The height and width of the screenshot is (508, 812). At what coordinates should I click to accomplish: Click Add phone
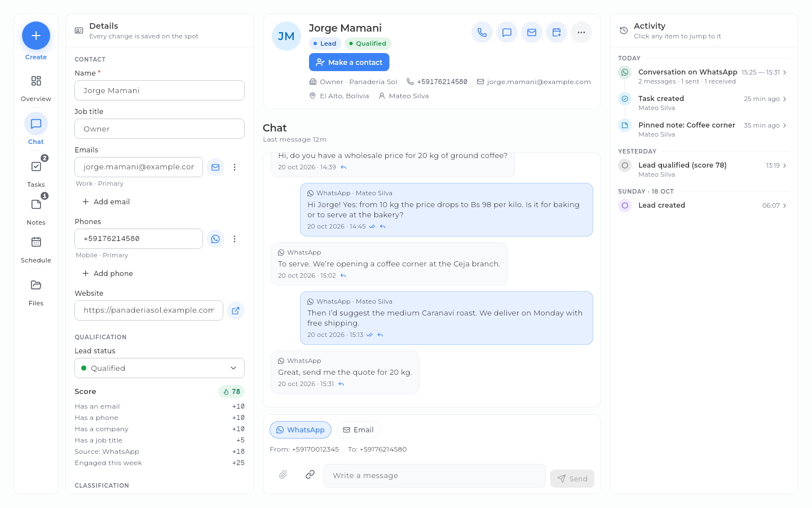pos(108,273)
